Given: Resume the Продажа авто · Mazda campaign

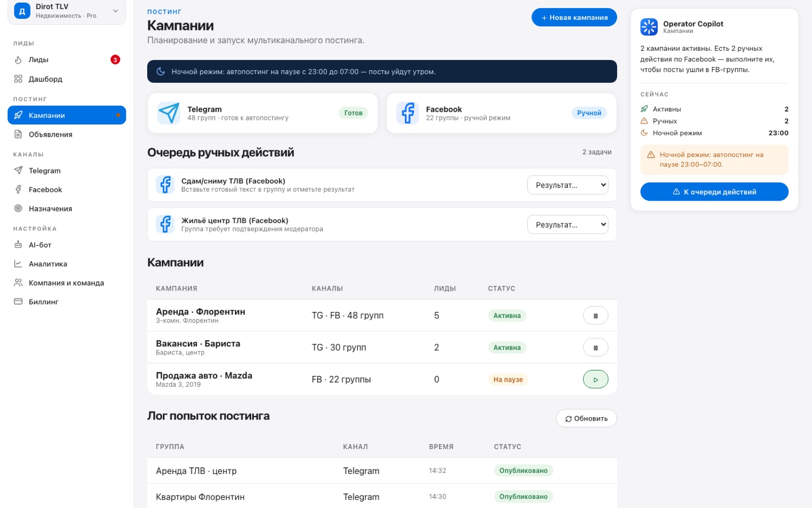Looking at the screenshot, I should pos(595,379).
